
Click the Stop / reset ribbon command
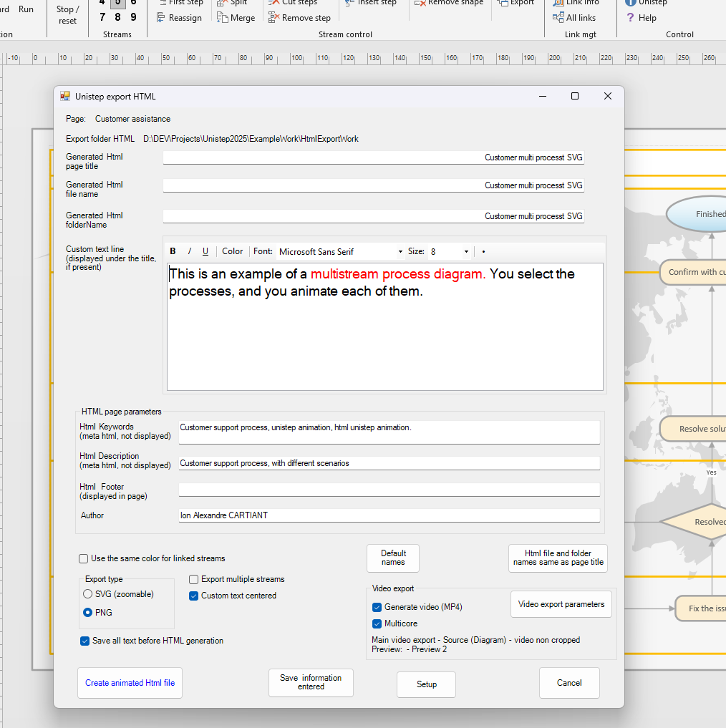tap(67, 14)
